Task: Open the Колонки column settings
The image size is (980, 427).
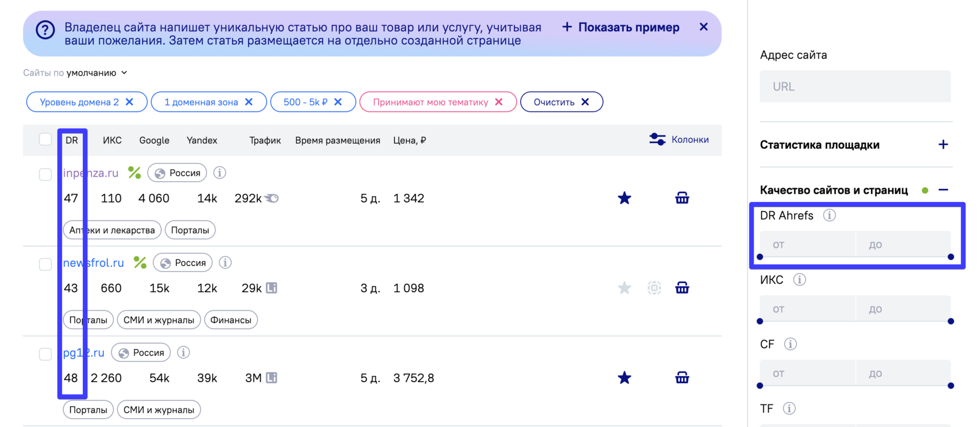Action: pos(680,139)
